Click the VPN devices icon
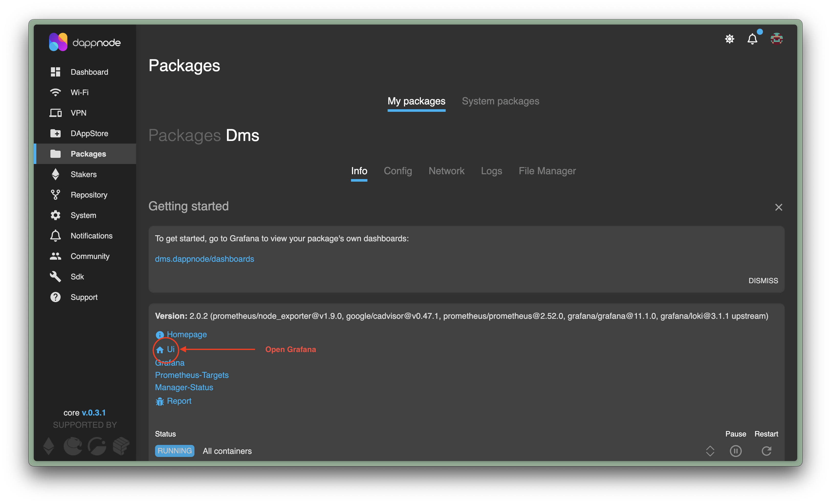Image resolution: width=831 pixels, height=504 pixels. pos(55,113)
